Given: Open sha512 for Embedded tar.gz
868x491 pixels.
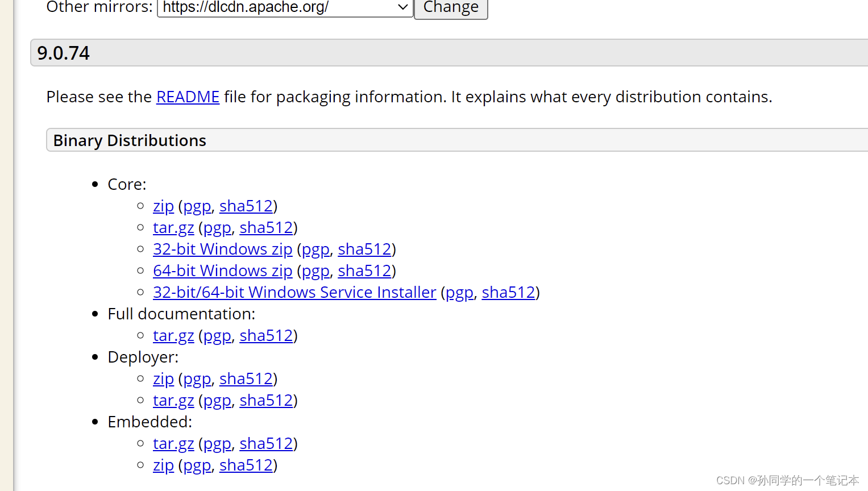Looking at the screenshot, I should (266, 444).
